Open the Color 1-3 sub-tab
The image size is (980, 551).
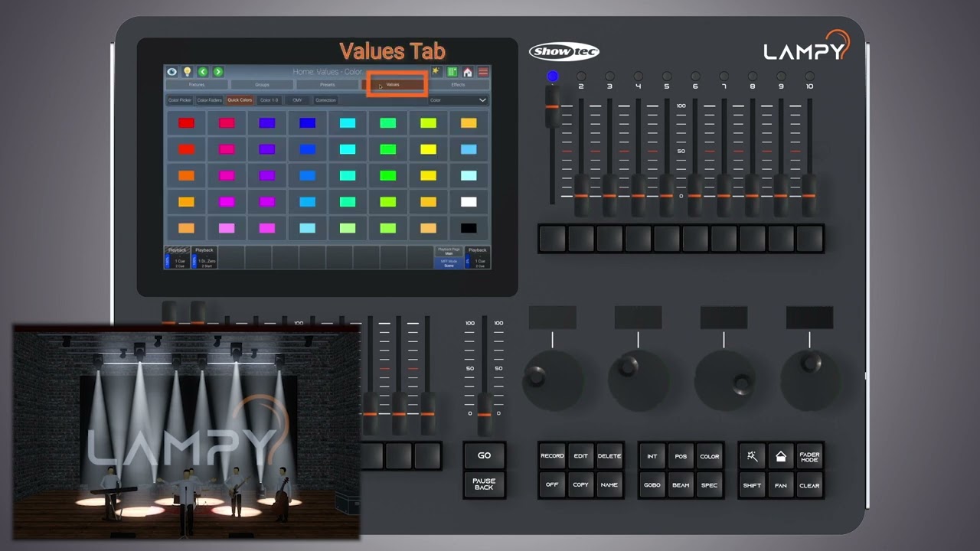(269, 100)
